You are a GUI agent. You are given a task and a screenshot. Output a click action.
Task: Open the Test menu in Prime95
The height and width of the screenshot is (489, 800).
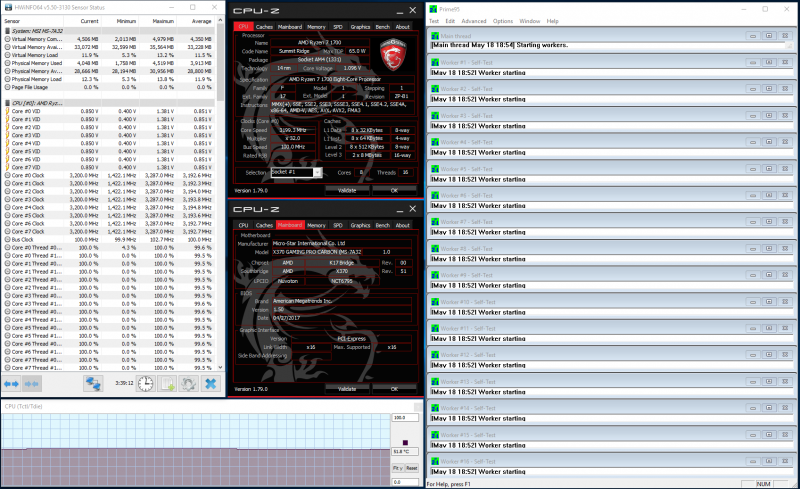434,21
